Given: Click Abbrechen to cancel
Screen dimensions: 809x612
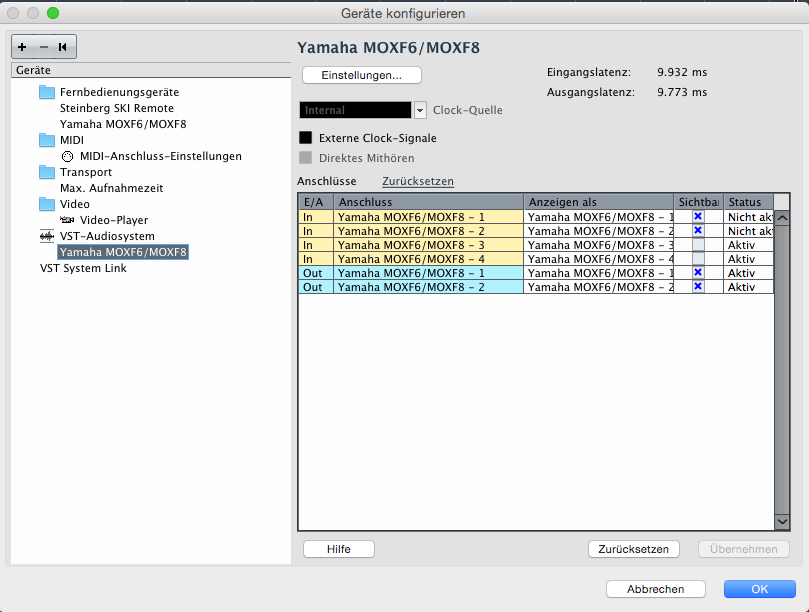Looking at the screenshot, I should (x=656, y=589).
